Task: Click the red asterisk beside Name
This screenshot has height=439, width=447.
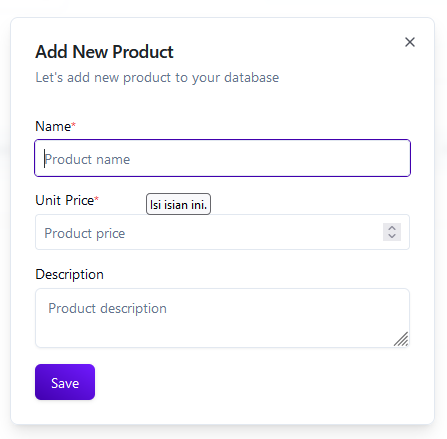Action: 74,125
